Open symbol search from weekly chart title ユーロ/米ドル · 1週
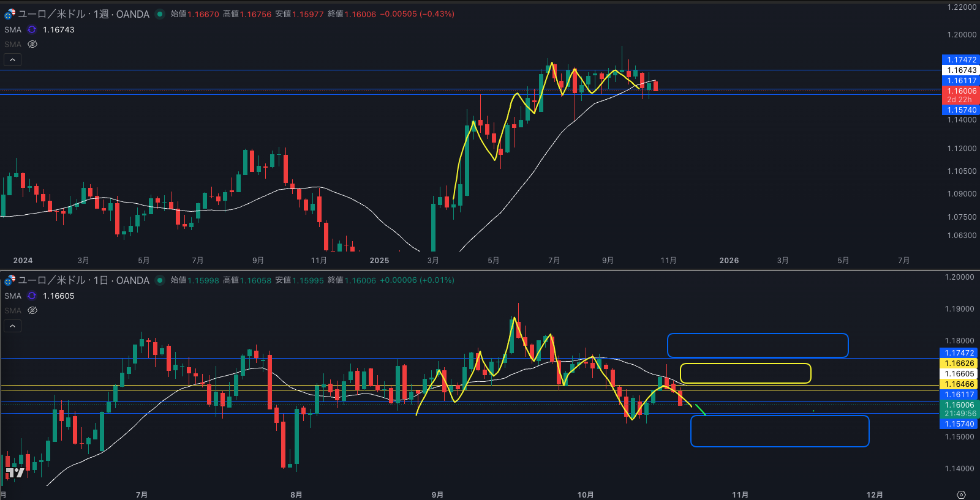Viewport: 980px width, 500px height. (83, 14)
